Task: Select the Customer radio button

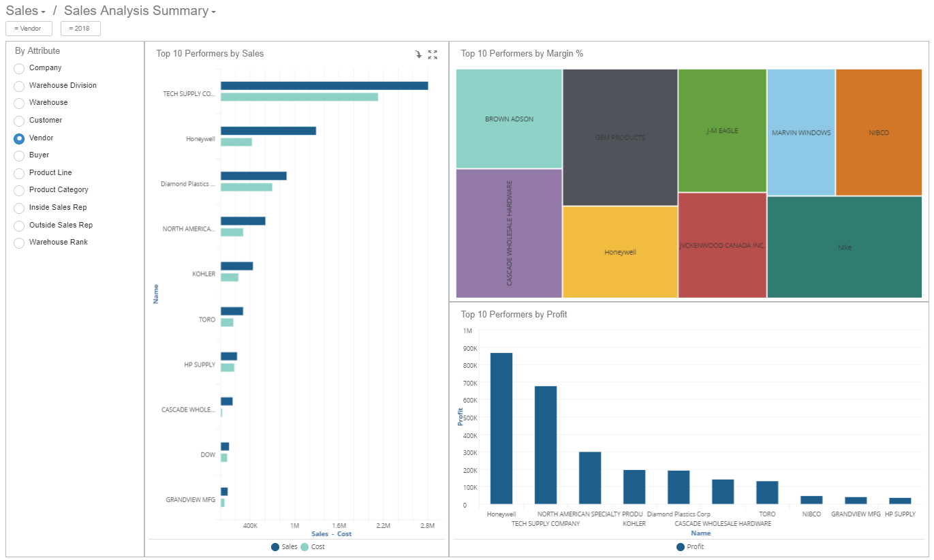Action: click(18, 121)
